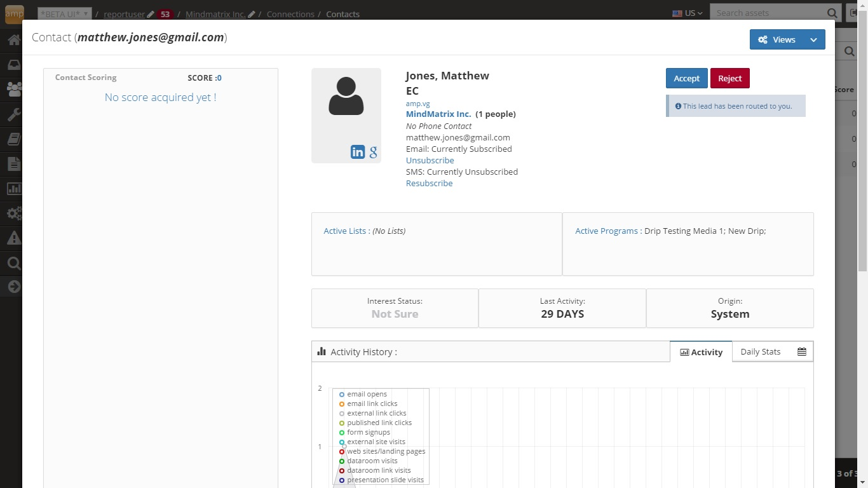Click the 29 DAYS last activity value
The height and width of the screenshot is (488, 868).
(562, 314)
